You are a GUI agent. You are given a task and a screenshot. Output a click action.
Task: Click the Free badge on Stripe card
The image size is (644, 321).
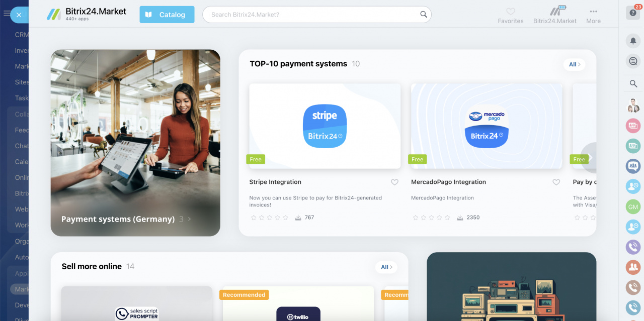[256, 159]
